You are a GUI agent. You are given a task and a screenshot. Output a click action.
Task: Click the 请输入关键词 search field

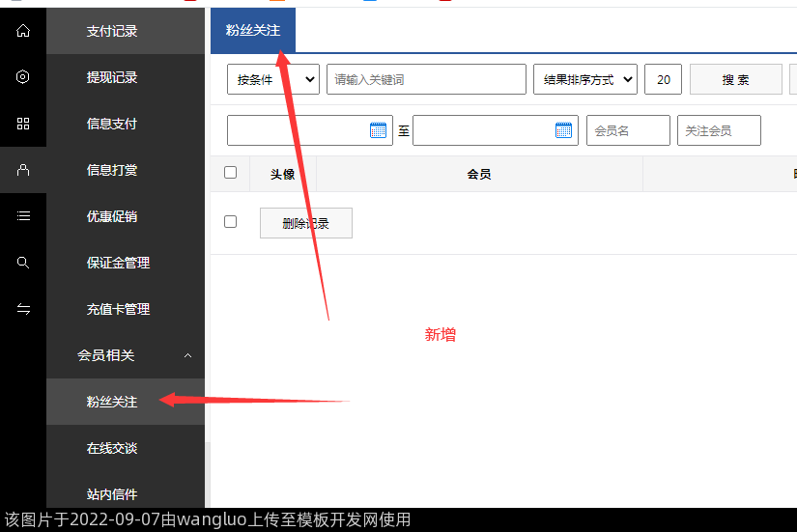426,80
